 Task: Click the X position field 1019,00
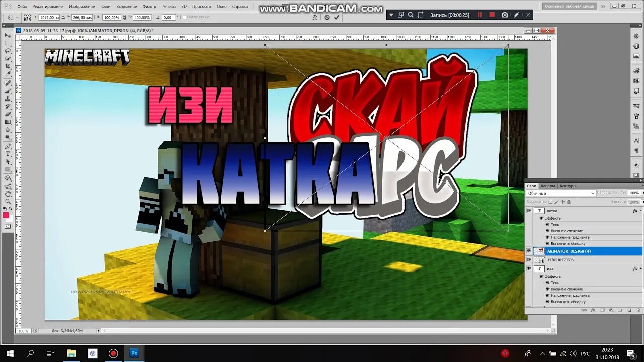click(49, 17)
